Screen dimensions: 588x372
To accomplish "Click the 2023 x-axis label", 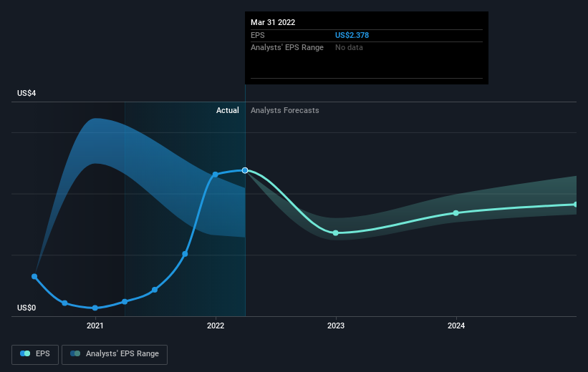I will click(336, 325).
